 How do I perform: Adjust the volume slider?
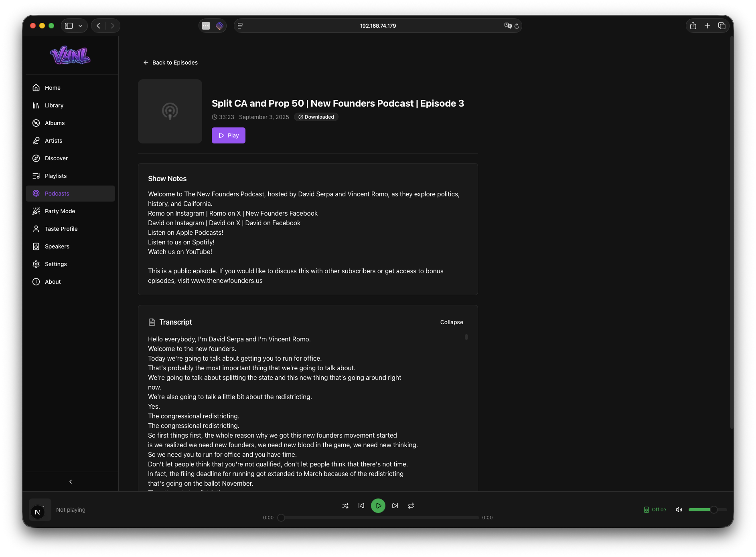(707, 510)
